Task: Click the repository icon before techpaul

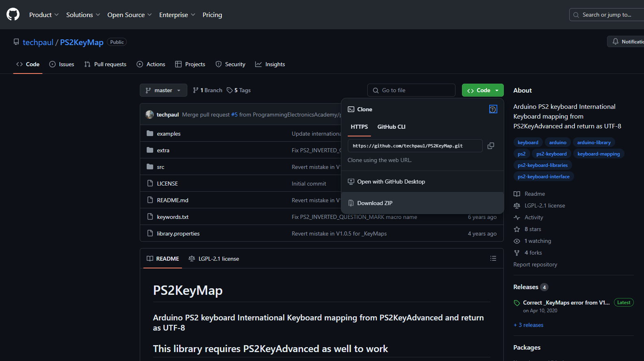Action: [x=16, y=42]
